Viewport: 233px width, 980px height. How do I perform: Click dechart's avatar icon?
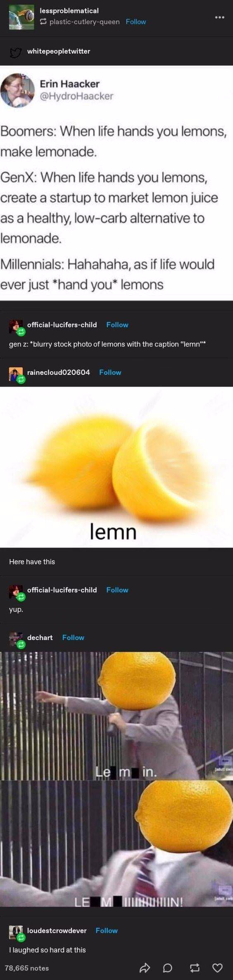tap(16, 639)
